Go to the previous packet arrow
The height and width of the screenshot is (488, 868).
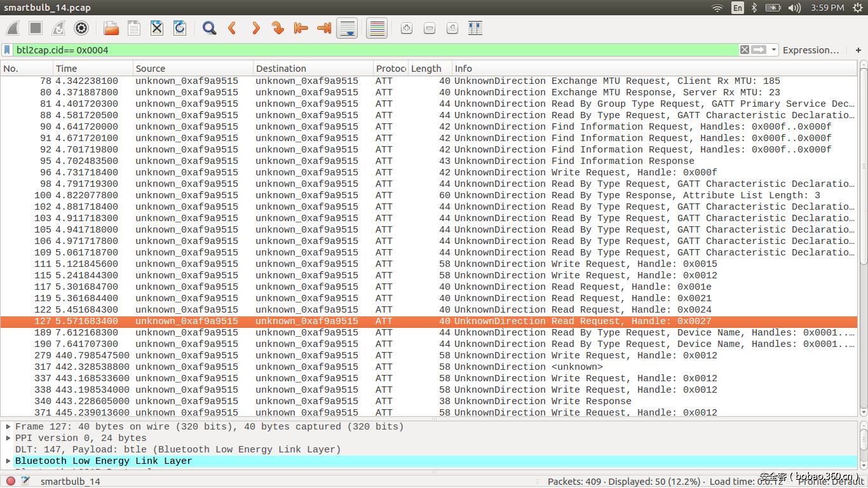232,28
